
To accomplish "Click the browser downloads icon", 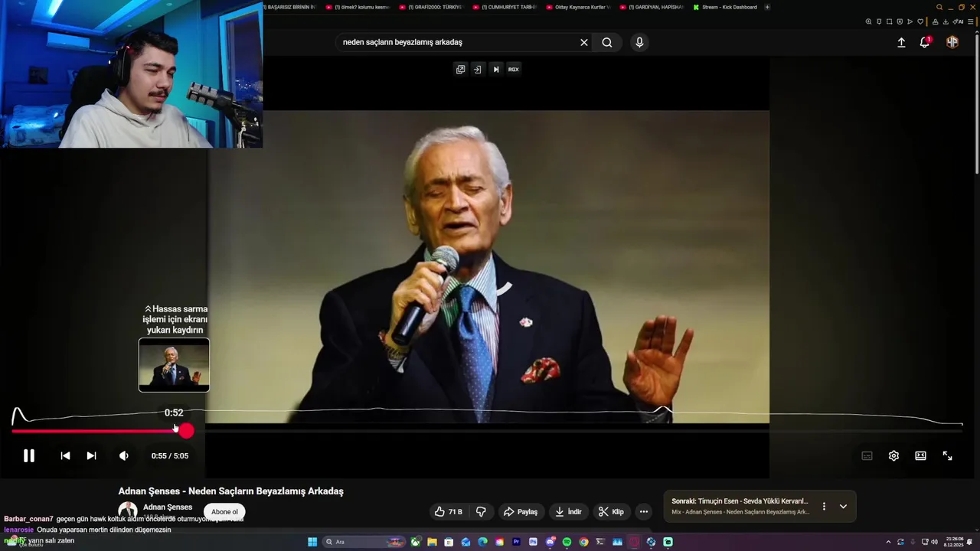I will click(946, 21).
